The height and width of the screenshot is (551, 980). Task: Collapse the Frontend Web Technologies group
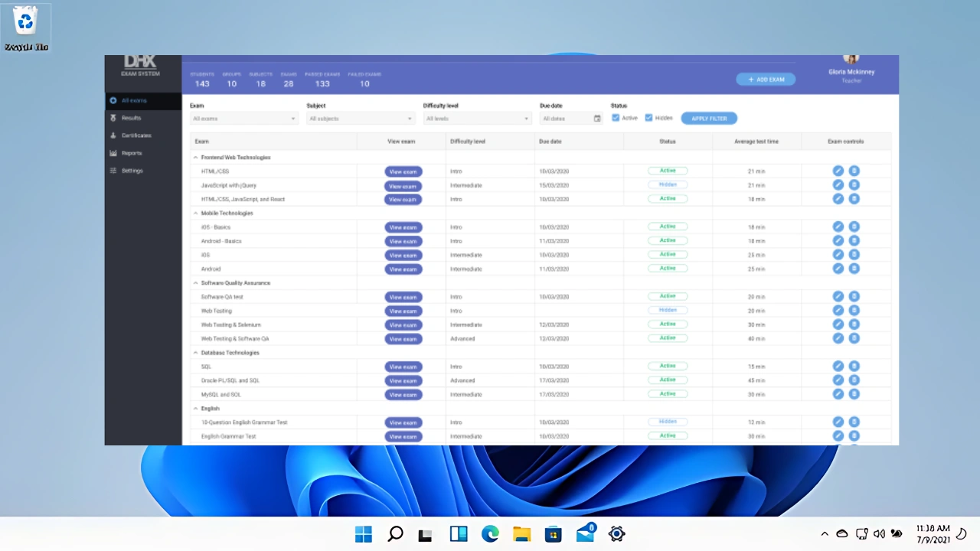pos(195,158)
